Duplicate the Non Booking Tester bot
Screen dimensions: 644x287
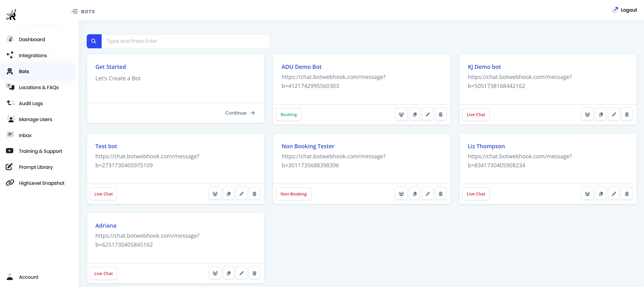coord(415,194)
